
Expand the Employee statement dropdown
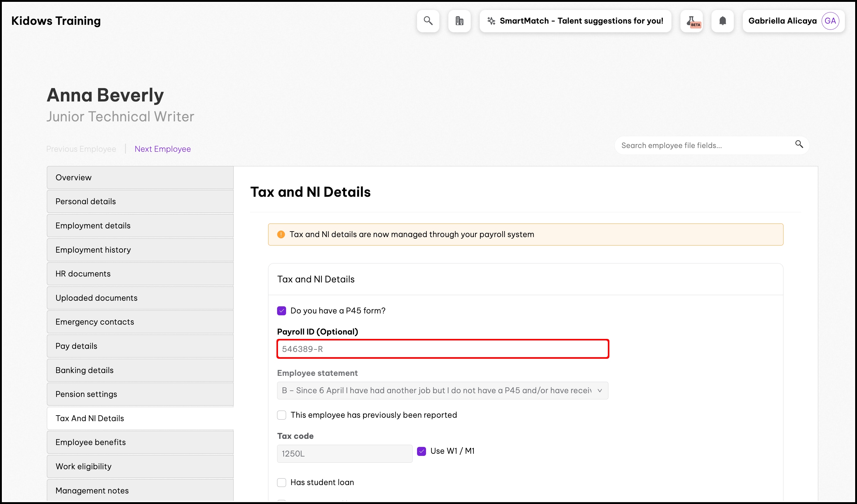[x=442, y=390]
